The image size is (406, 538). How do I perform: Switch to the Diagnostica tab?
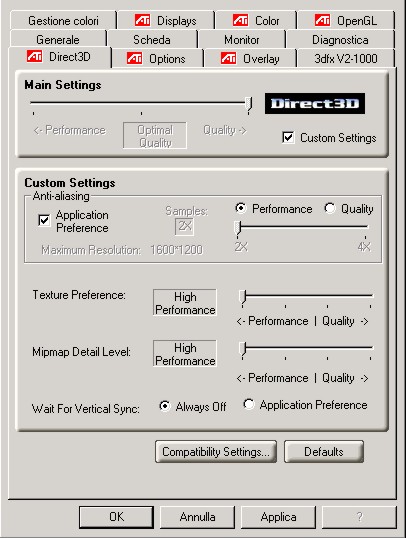(x=340, y=40)
